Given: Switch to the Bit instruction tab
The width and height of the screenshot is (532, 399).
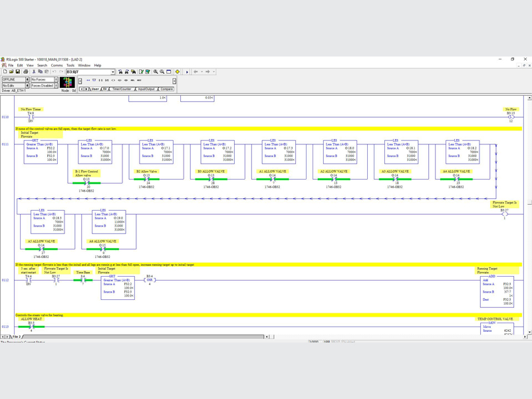Looking at the screenshot, I should tap(104, 89).
